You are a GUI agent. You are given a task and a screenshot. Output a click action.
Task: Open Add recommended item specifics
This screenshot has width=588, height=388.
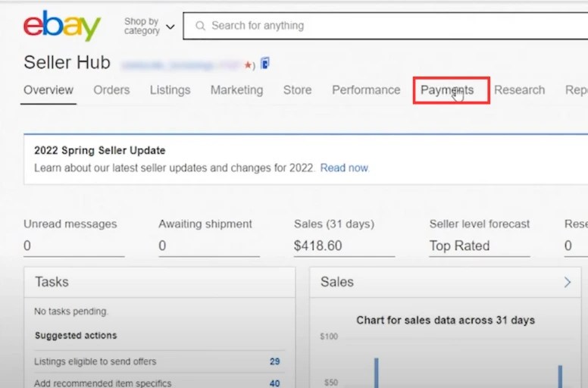click(x=103, y=383)
